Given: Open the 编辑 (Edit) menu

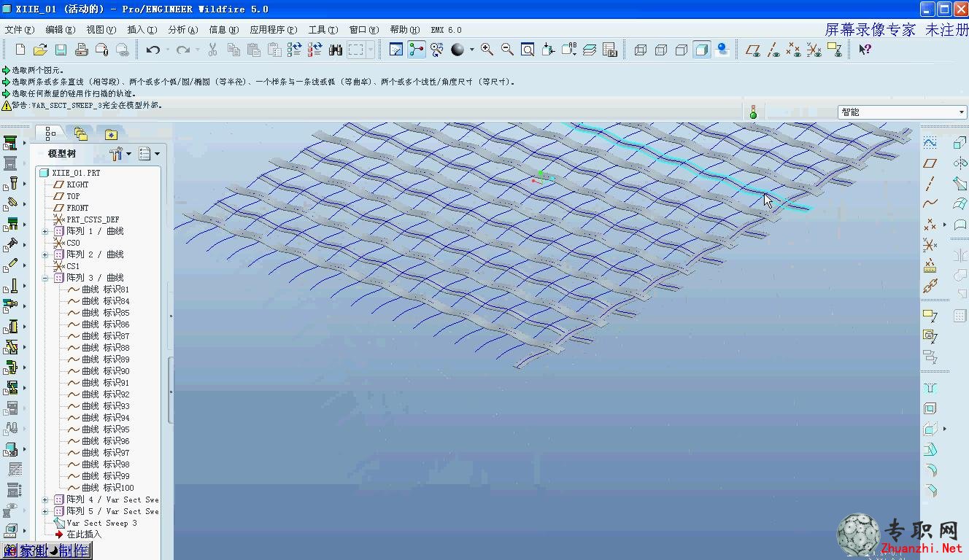Looking at the screenshot, I should (60, 30).
